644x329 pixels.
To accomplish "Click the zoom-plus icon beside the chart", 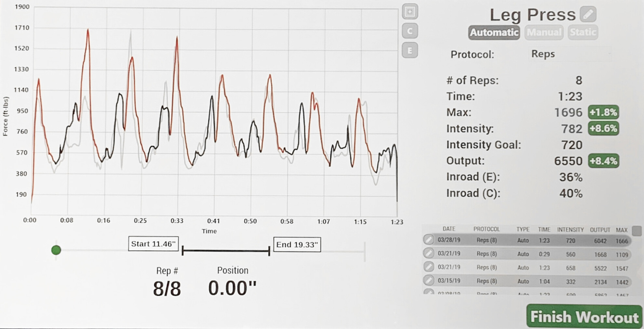I will point(410,12).
